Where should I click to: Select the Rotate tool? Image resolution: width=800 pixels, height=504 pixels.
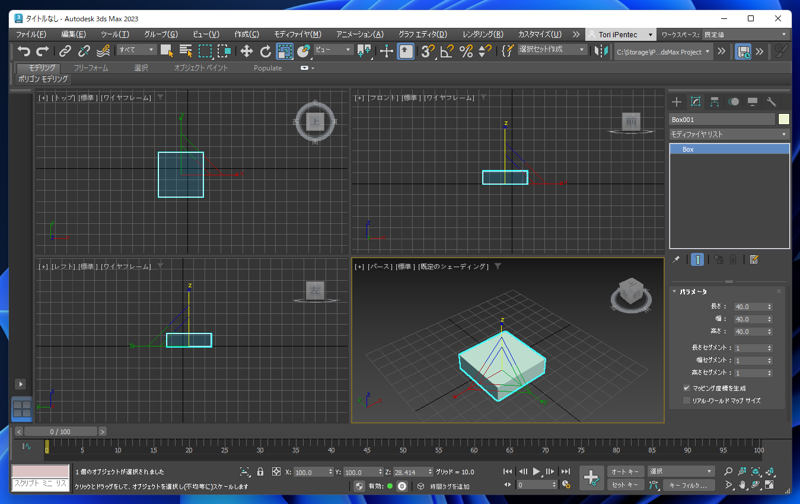265,51
